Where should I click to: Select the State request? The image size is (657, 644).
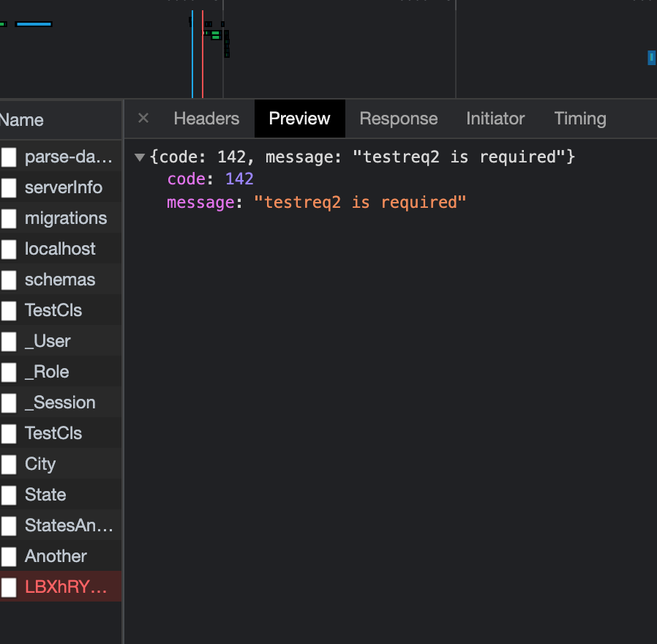click(61, 495)
